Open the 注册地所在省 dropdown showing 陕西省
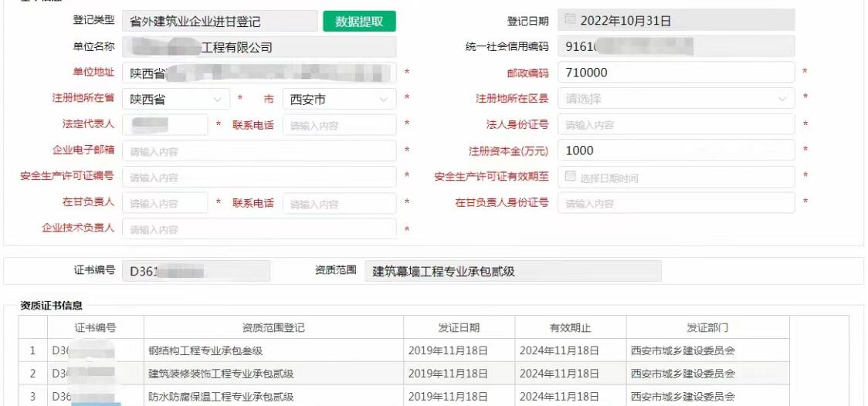 (175, 99)
